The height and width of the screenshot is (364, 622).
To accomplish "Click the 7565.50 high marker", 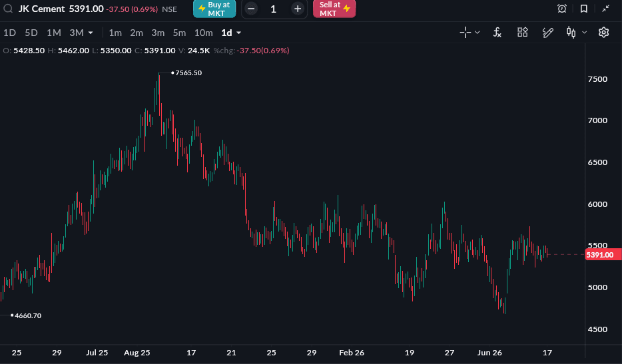I will click(x=188, y=73).
